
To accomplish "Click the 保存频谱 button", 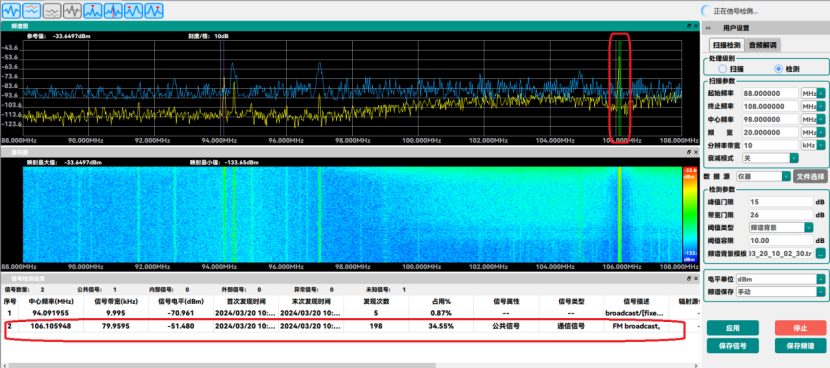I will tap(800, 346).
